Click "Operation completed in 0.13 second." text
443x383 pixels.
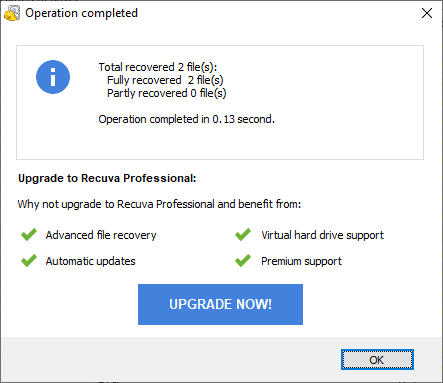(186, 119)
